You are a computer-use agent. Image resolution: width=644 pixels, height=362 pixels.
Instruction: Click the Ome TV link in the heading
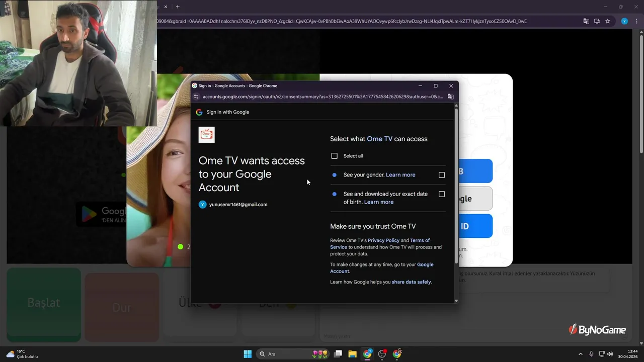tap(379, 139)
